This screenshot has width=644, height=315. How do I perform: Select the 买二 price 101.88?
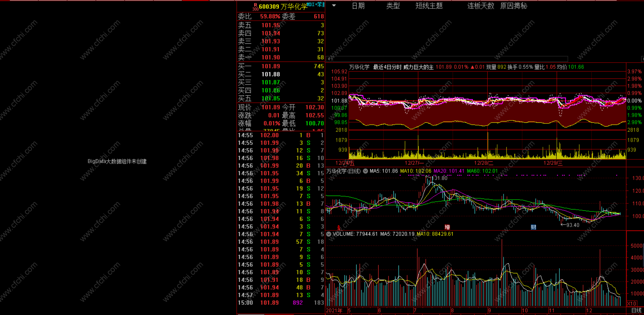click(271, 74)
